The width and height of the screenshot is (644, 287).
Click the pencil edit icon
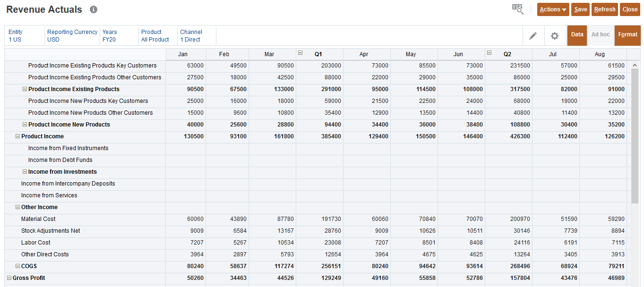tap(533, 36)
